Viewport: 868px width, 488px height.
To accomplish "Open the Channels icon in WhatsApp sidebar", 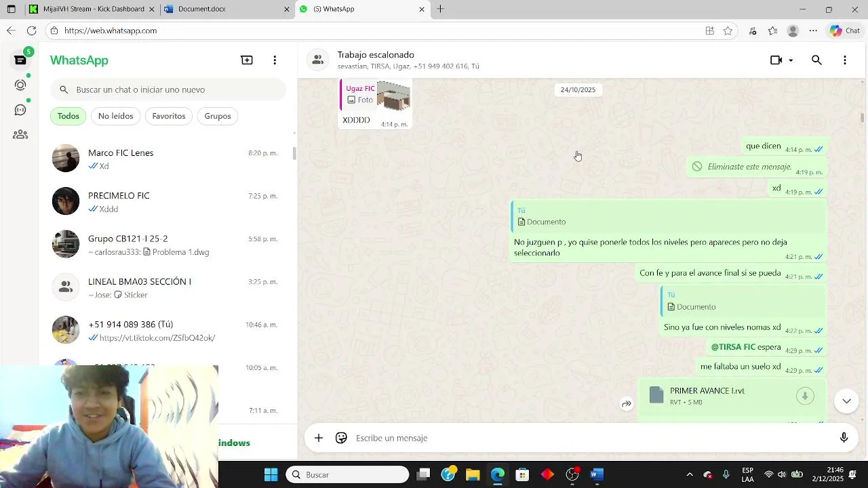I will (20, 110).
